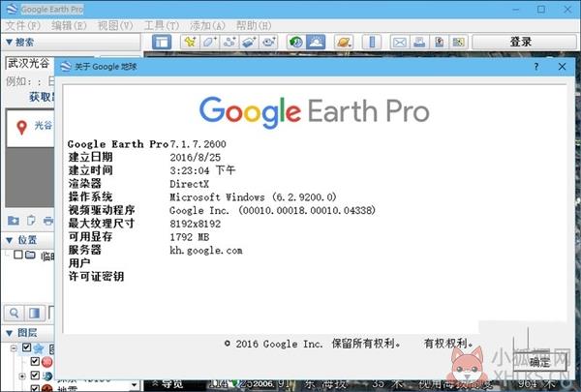Select the Add Image Overlay tool
Image resolution: width=581 pixels, height=392 pixels.
tap(249, 43)
